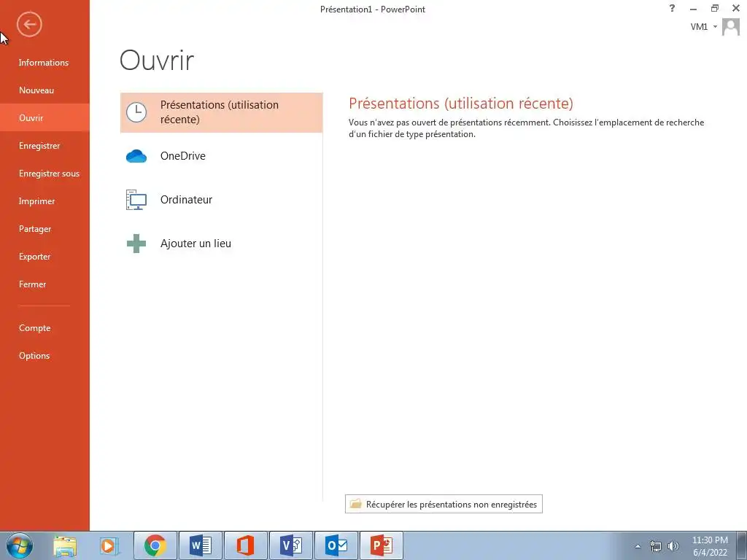The width and height of the screenshot is (747, 560).
Task: Open Word from the taskbar
Action: 200,545
